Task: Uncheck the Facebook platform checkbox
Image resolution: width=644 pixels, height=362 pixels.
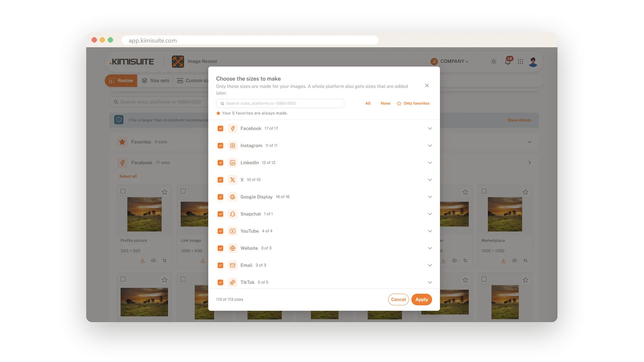Action: point(220,128)
